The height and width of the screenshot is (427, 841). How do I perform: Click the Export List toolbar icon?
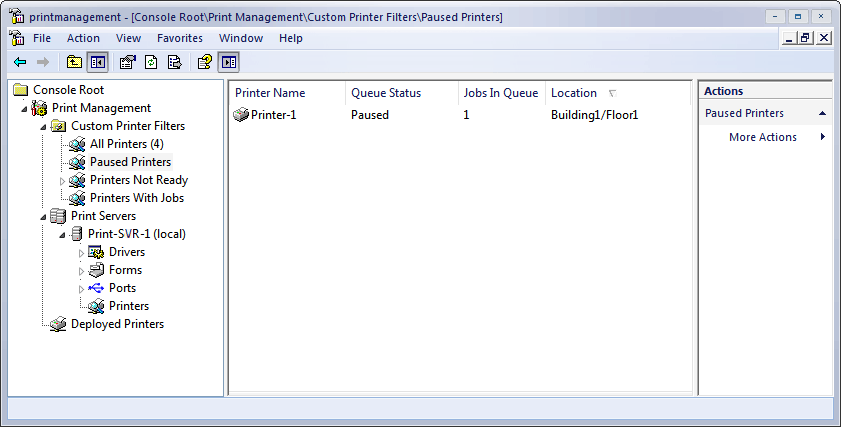click(175, 62)
